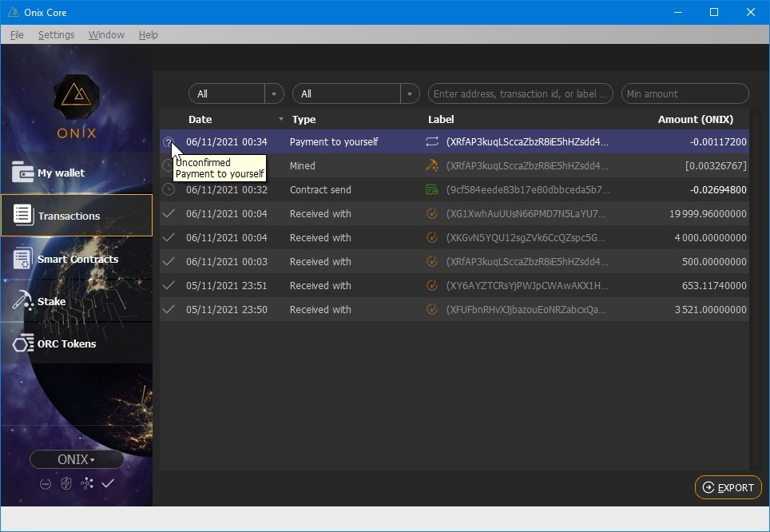Click the Payment to yourself arrows icon

431,141
